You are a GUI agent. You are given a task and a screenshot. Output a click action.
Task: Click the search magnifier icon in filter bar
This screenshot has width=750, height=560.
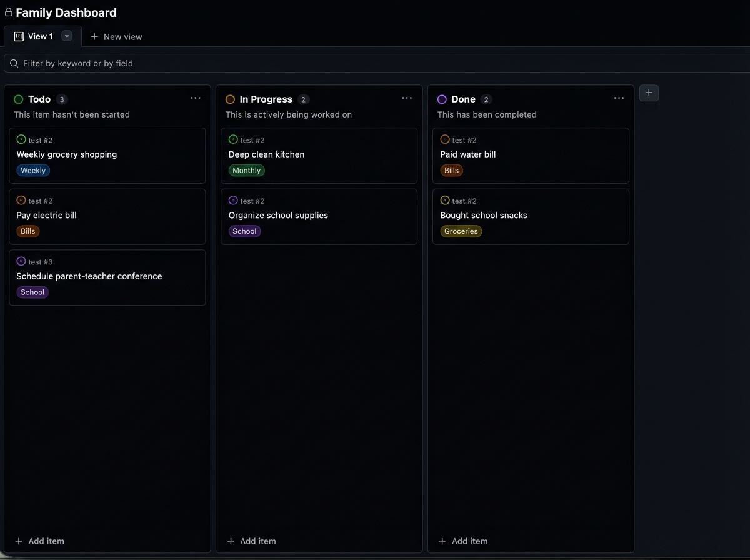14,63
